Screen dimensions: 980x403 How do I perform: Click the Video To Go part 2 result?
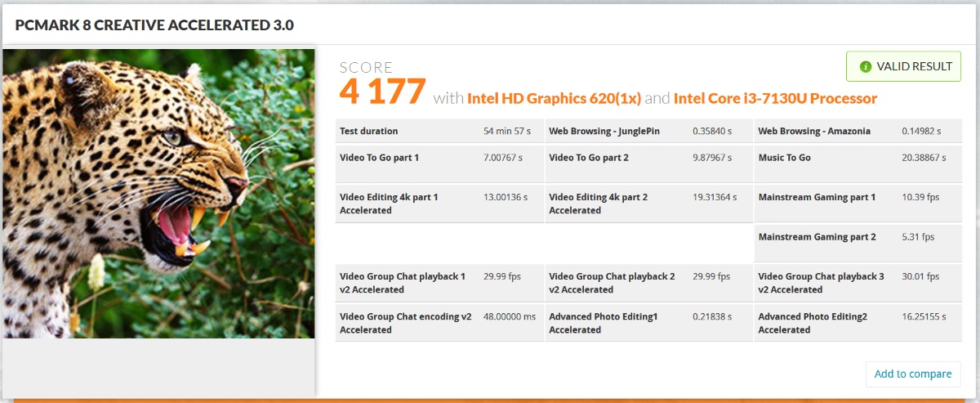pos(648,158)
